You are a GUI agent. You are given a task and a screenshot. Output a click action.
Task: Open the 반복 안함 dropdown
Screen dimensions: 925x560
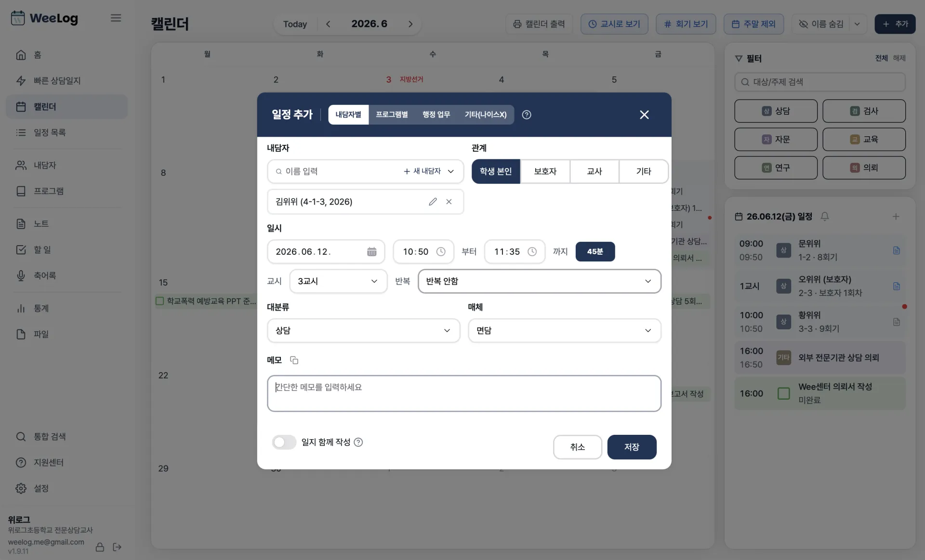point(540,281)
